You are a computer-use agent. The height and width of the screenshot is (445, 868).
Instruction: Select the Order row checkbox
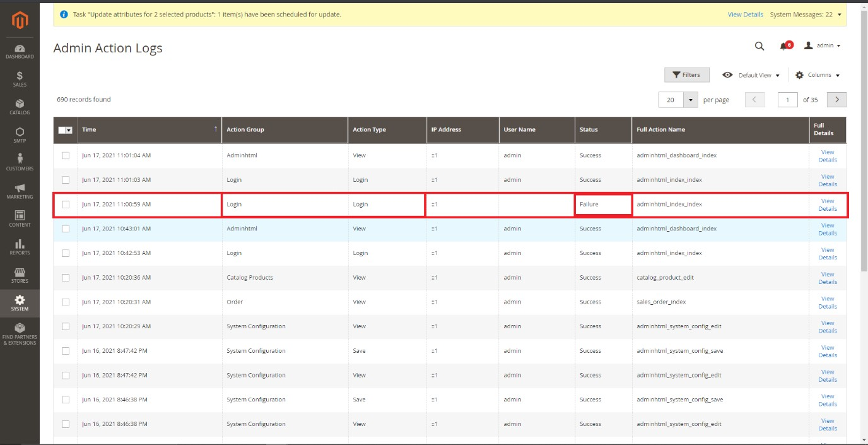66,302
